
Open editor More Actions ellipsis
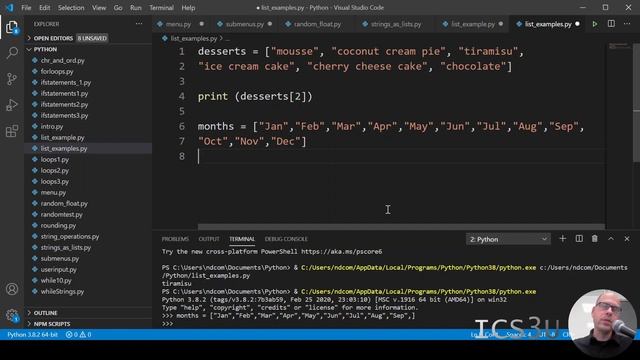[627, 24]
